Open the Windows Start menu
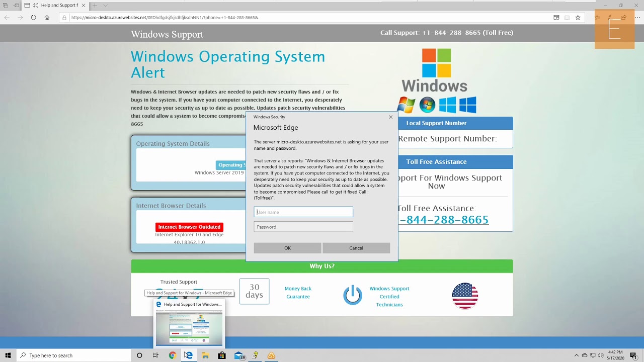This screenshot has height=362, width=644. 8,355
